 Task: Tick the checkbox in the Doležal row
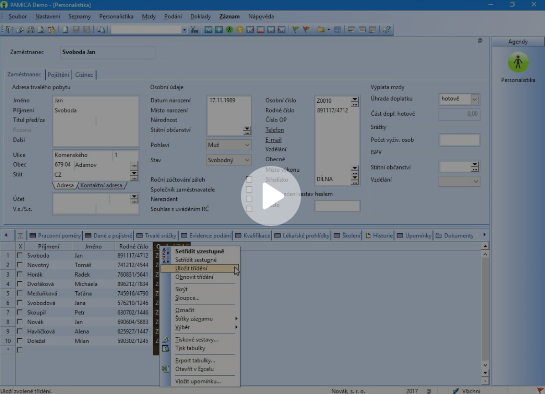pos(20,341)
